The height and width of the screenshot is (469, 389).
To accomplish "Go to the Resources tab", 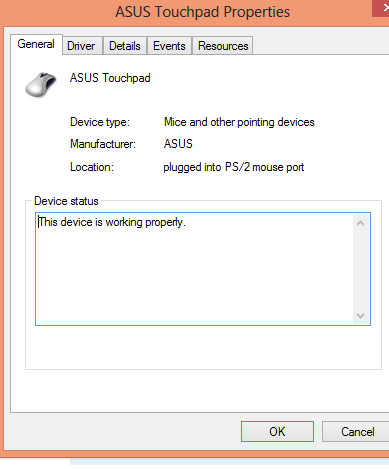I will tap(223, 46).
